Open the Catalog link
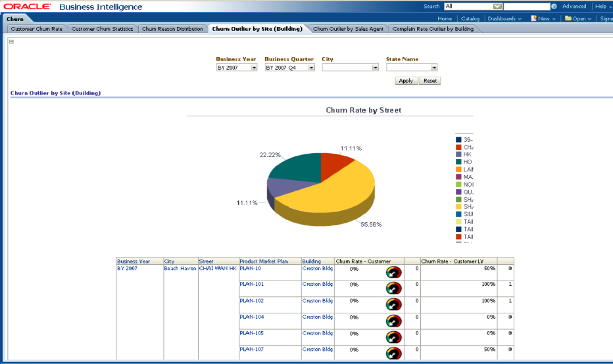The width and height of the screenshot is (613, 364). pos(470,18)
